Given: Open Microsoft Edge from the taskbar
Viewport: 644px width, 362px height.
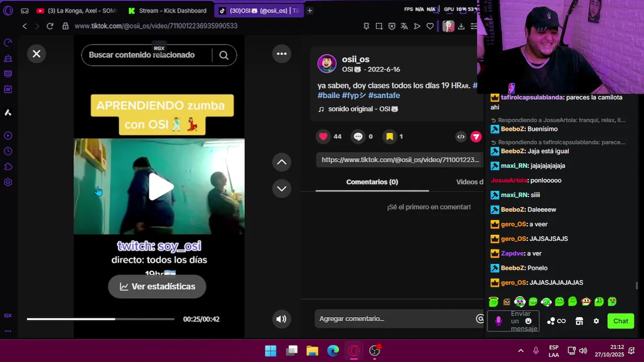Looking at the screenshot, I should [x=333, y=351].
